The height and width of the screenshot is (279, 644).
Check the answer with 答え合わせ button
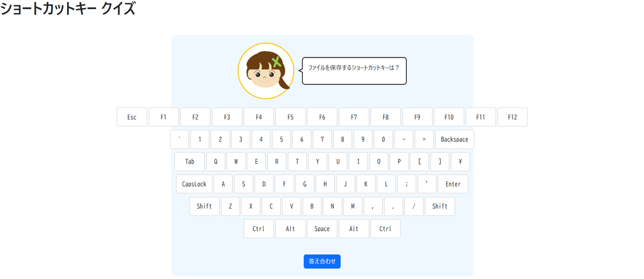click(x=322, y=261)
